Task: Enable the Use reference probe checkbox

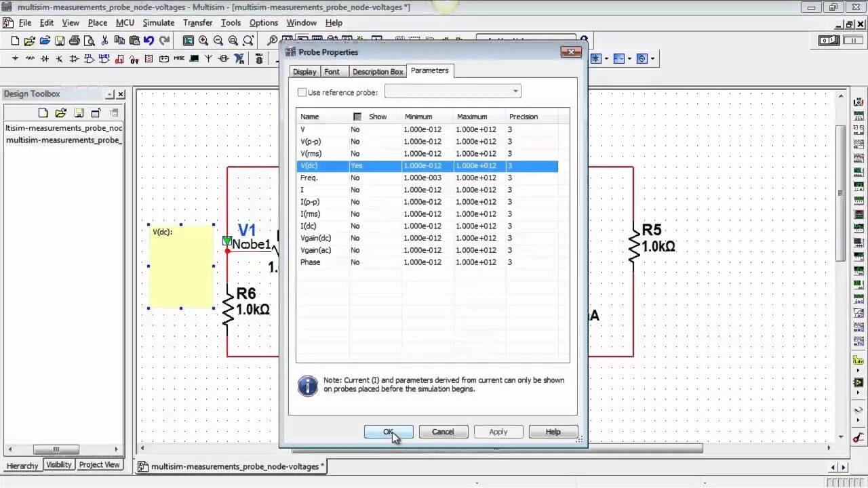Action: (302, 91)
